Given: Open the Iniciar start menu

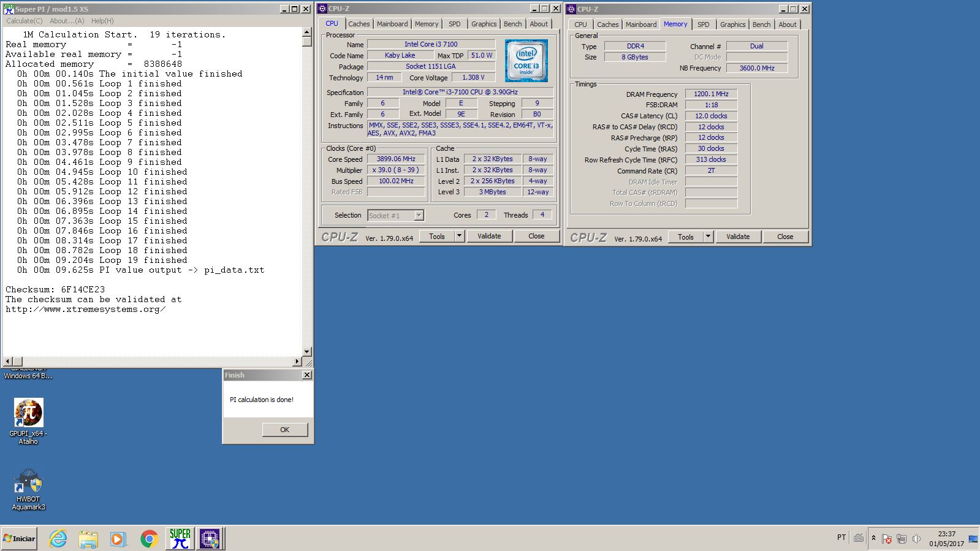Looking at the screenshot, I should point(19,539).
